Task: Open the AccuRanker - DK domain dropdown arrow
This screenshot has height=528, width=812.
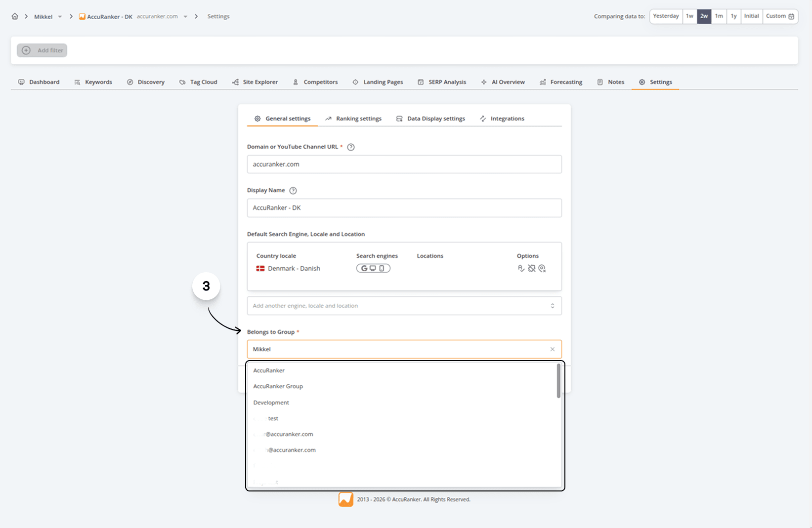Action: [x=185, y=17]
